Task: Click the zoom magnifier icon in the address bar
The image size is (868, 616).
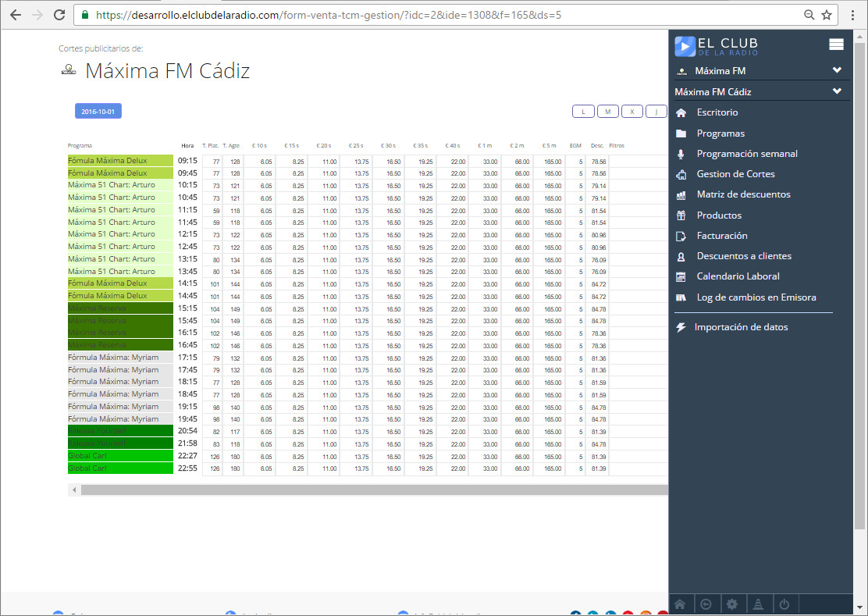Action: coord(809,15)
